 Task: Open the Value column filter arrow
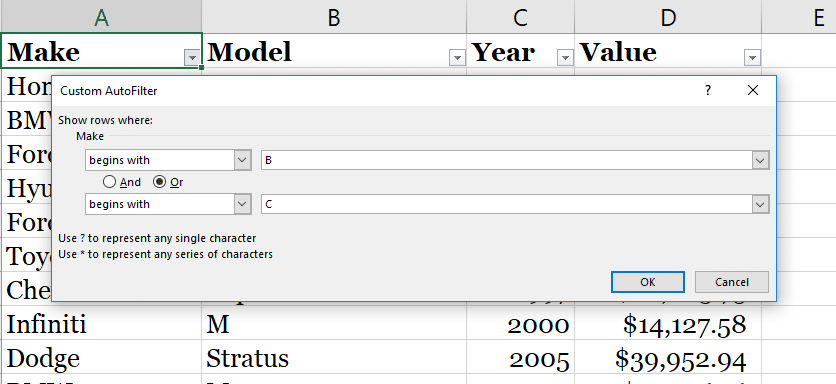752,58
